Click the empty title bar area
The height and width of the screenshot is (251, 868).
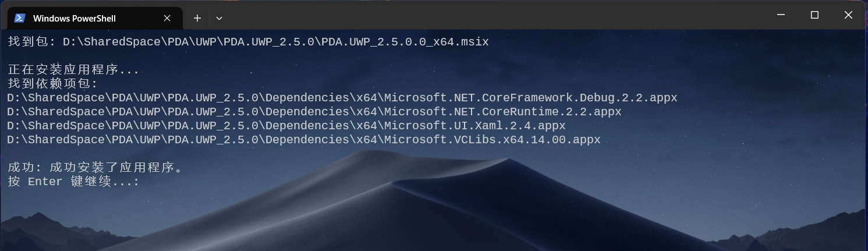495,15
